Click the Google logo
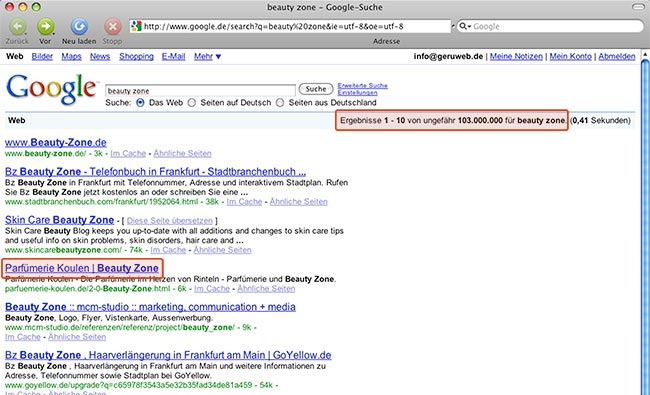Viewport: 650px width, 395px height. click(51, 89)
